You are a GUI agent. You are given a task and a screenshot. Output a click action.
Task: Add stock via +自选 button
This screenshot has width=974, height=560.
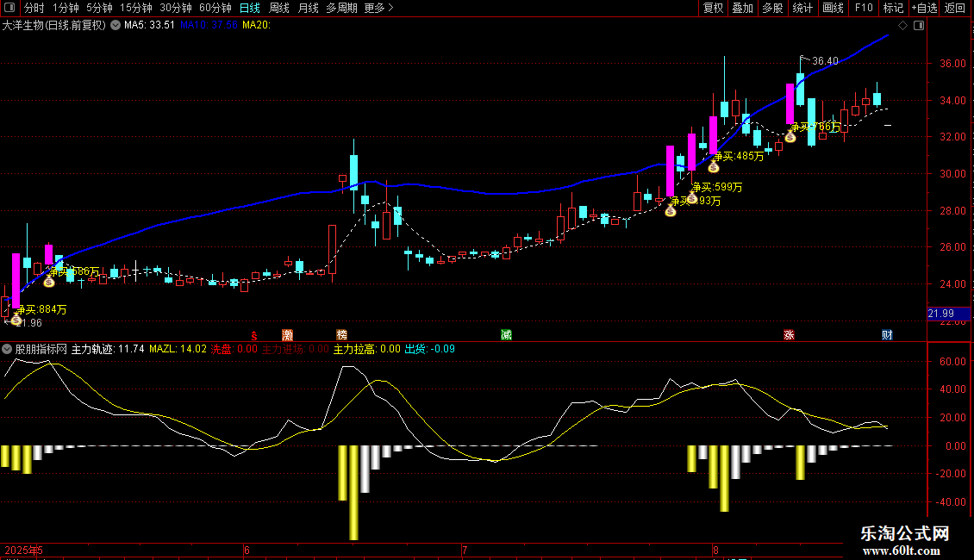[924, 8]
